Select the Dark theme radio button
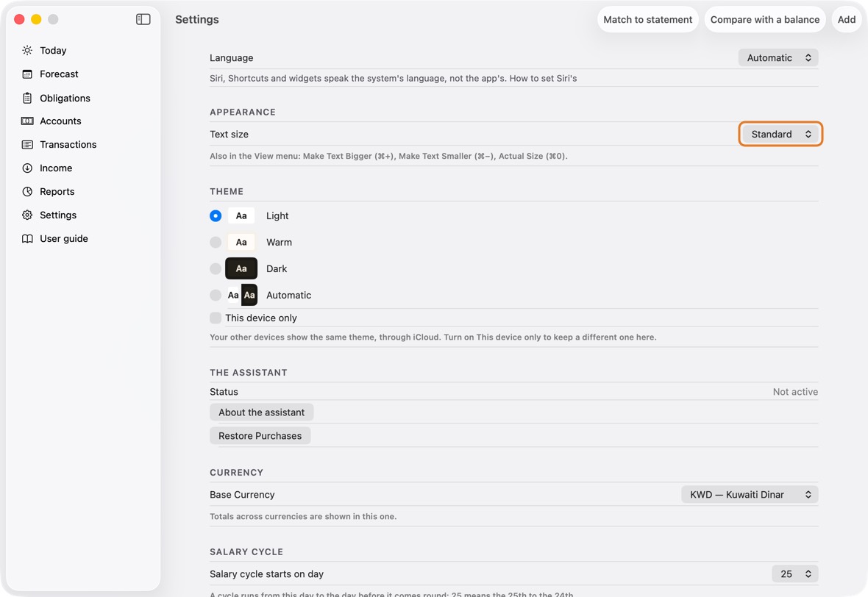This screenshot has width=868, height=597. point(216,269)
